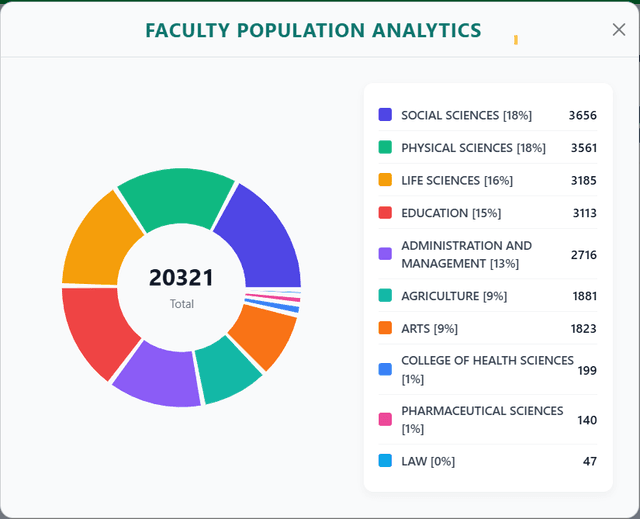The width and height of the screenshot is (640, 519).
Task: Close the Faculty Population Analytics dialog
Action: tap(619, 30)
